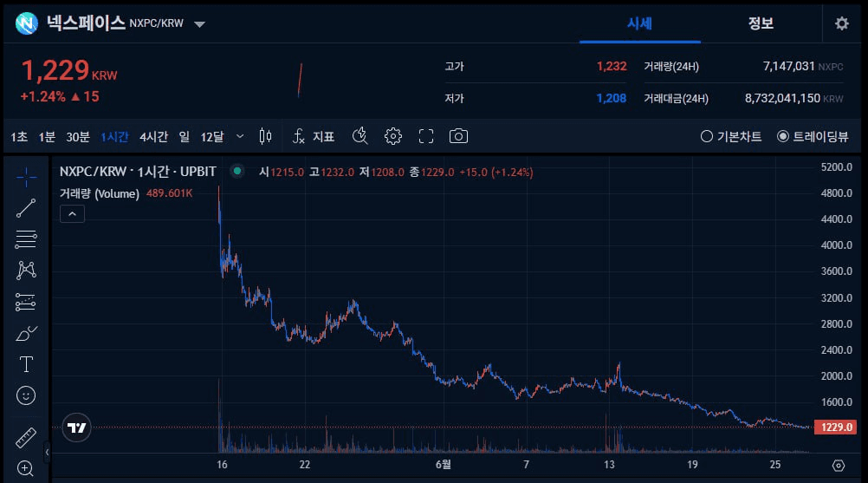868x483 pixels.
Task: Select the crosshair cursor tool
Action: [26, 178]
